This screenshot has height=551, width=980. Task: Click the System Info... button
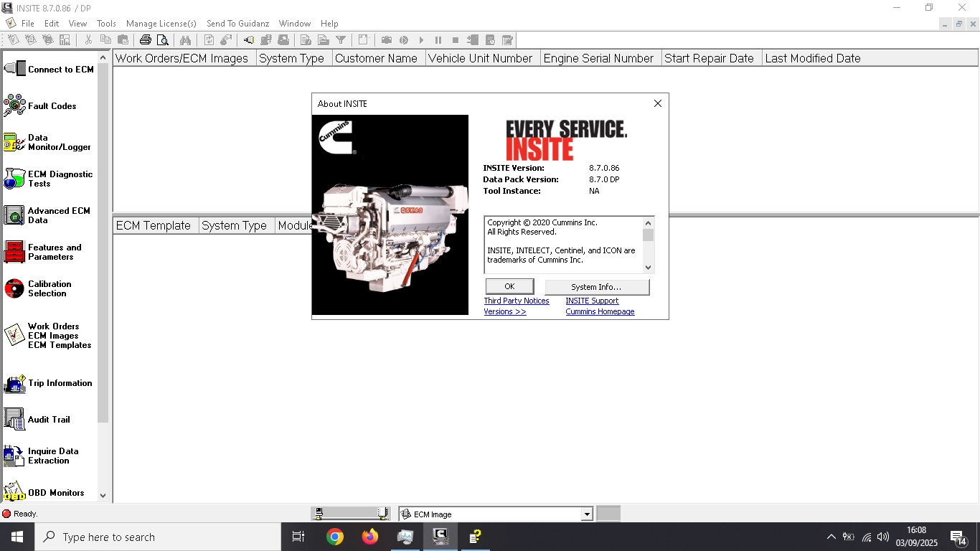(596, 287)
